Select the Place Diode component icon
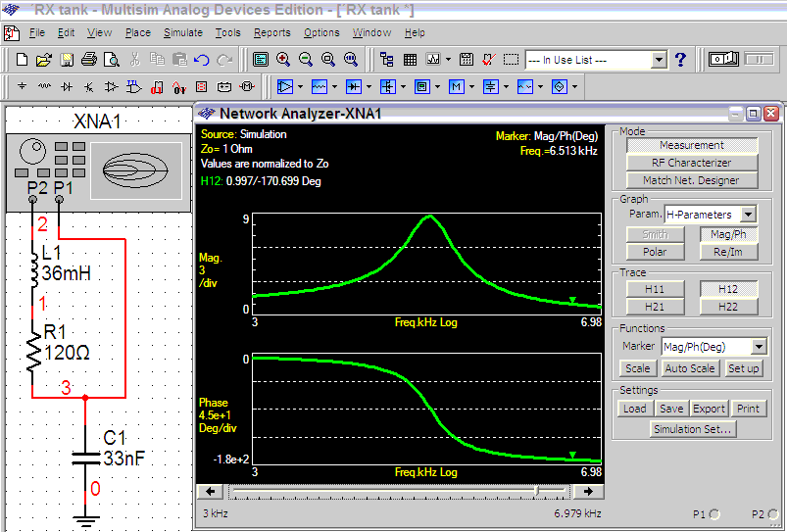This screenshot has width=787, height=532. pyautogui.click(x=67, y=86)
